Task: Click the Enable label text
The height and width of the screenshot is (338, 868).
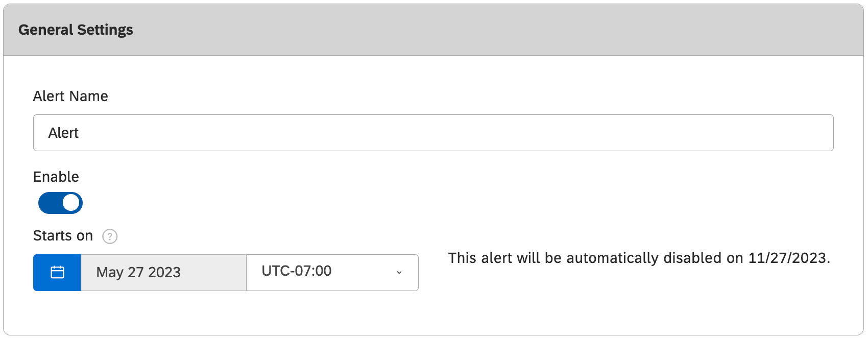Action: pos(56,177)
